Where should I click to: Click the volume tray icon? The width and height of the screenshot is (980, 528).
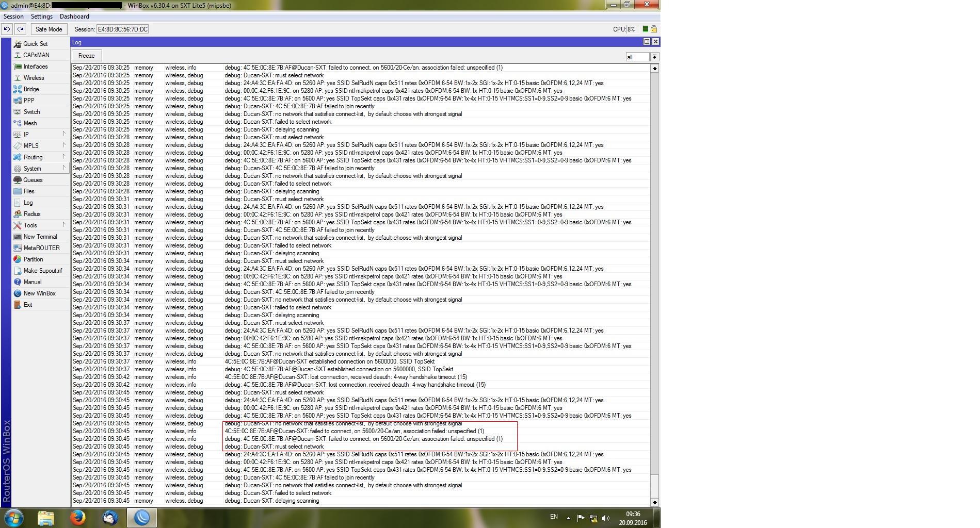pyautogui.click(x=606, y=518)
